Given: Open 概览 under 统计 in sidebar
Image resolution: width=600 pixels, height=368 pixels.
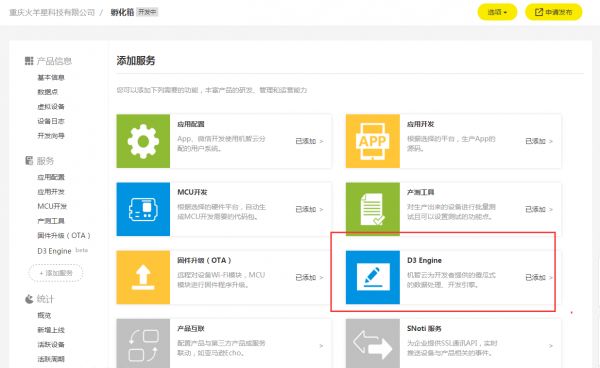Looking at the screenshot, I should pos(44,315).
